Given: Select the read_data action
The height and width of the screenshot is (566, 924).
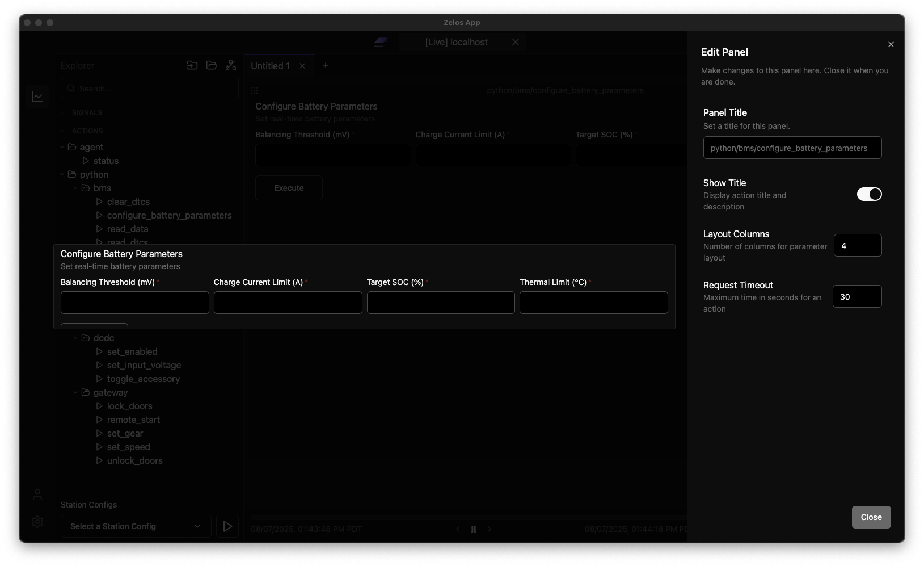Looking at the screenshot, I should pos(128,229).
